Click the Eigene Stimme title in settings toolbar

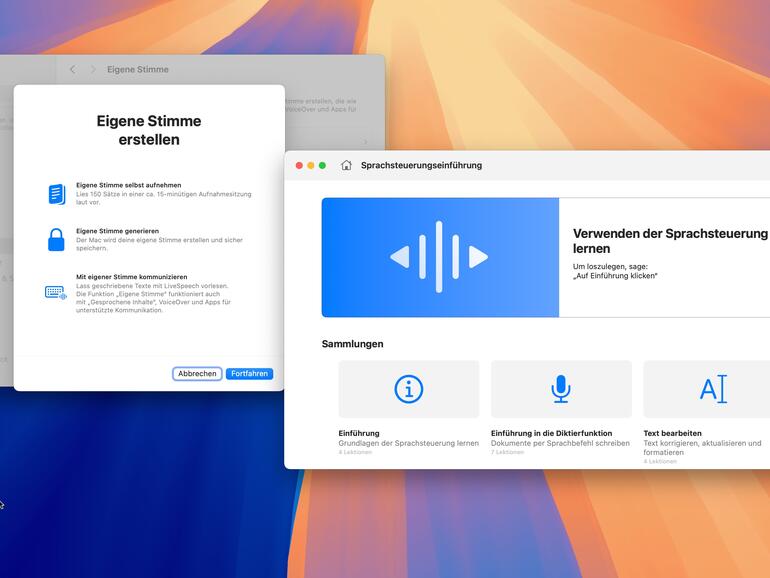pos(138,70)
